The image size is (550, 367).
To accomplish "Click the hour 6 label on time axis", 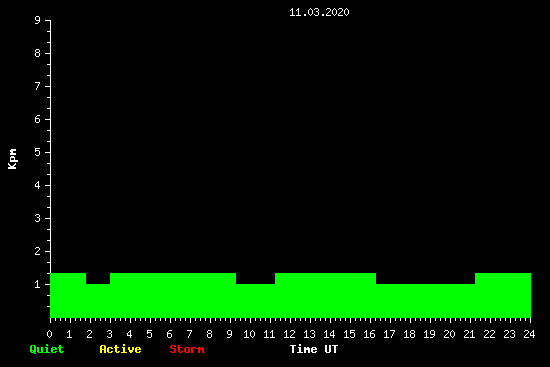I will click(169, 334).
